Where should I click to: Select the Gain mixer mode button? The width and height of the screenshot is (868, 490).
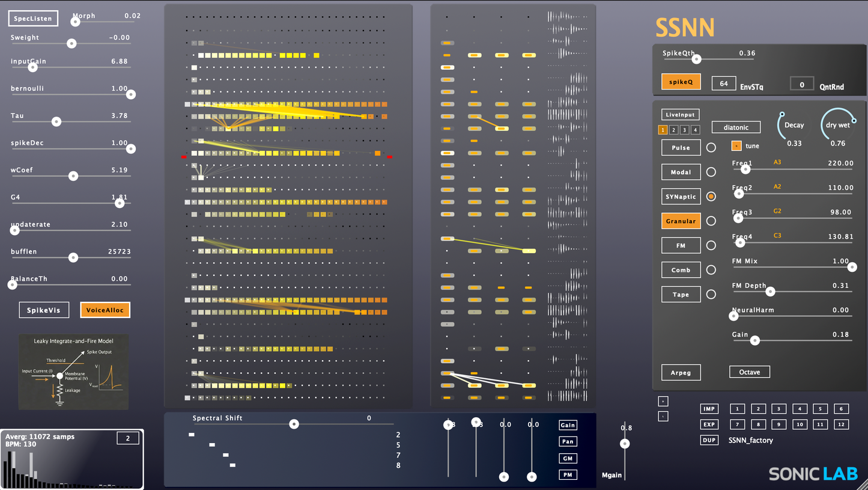pyautogui.click(x=568, y=425)
